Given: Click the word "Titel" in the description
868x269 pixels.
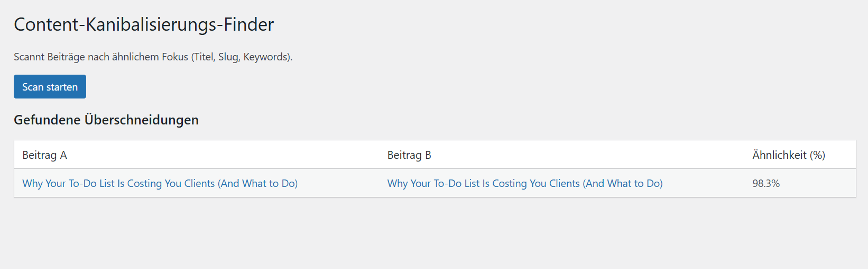Looking at the screenshot, I should point(204,57).
